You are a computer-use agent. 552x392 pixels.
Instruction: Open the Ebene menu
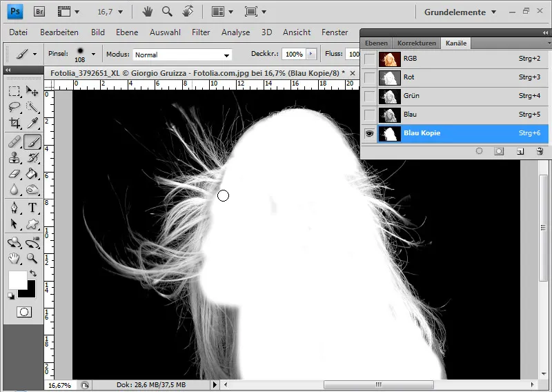point(127,32)
